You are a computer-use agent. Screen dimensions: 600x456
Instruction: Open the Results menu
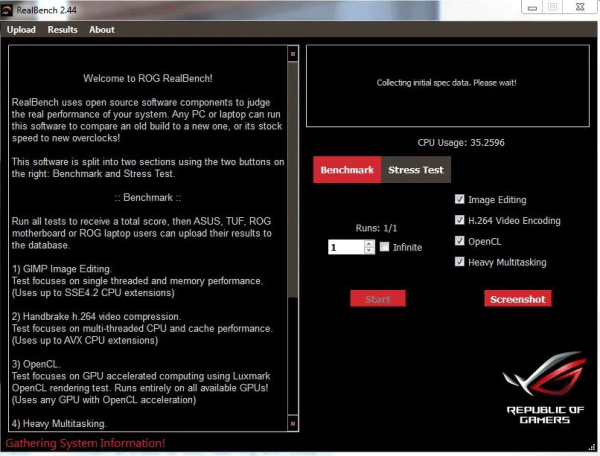(x=62, y=30)
